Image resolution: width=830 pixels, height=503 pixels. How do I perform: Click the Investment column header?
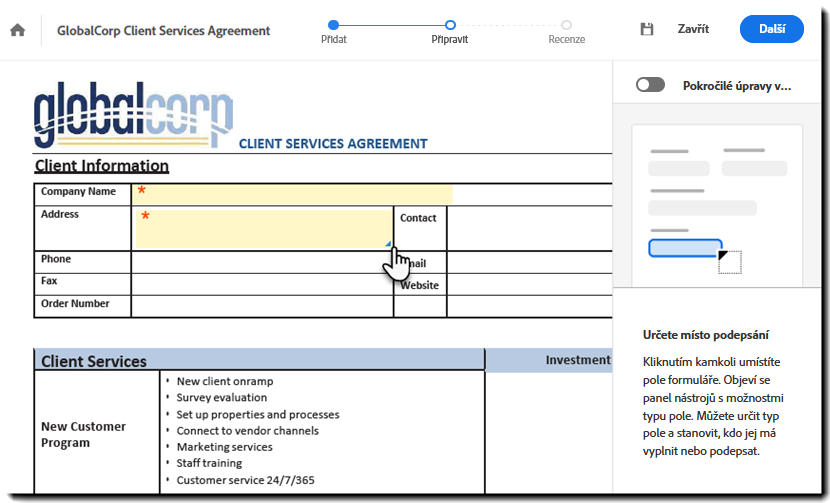pyautogui.click(x=578, y=360)
